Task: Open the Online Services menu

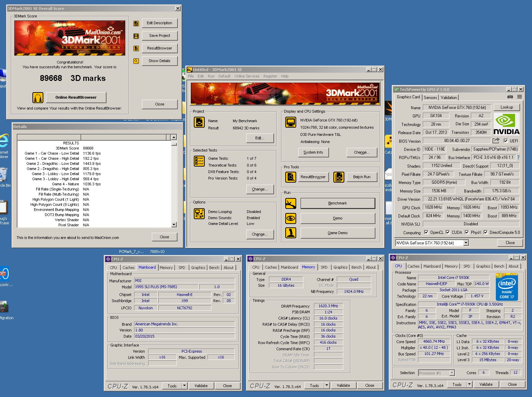Action: point(247,76)
